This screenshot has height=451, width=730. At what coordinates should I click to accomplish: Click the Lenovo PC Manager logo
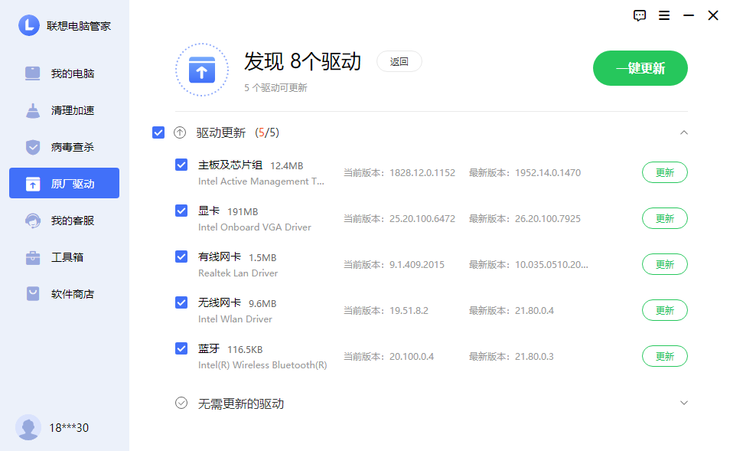[29, 25]
